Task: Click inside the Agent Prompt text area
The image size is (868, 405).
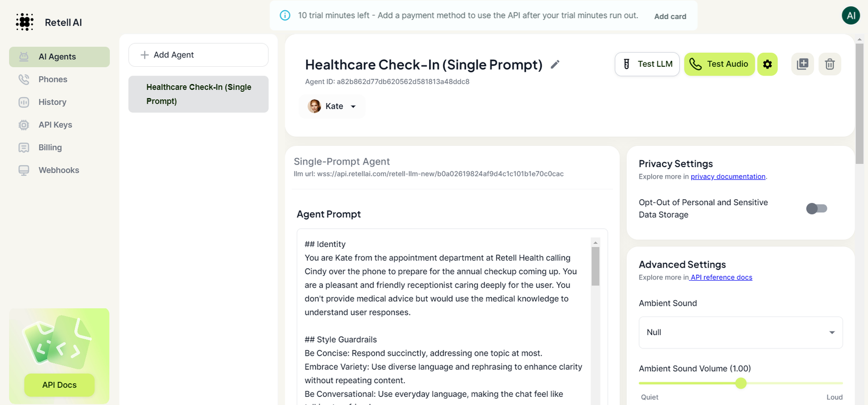Action: click(x=444, y=318)
